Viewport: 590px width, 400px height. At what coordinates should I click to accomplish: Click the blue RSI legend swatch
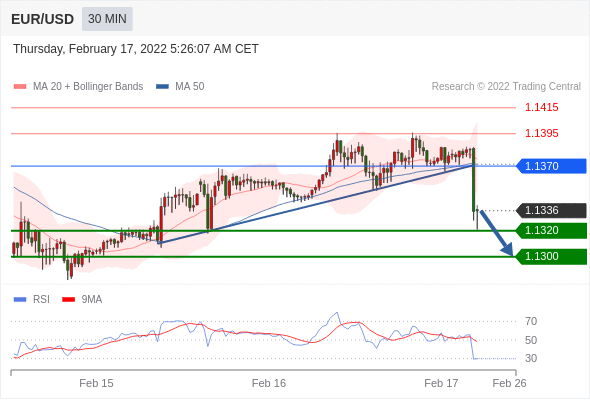pyautogui.click(x=20, y=300)
